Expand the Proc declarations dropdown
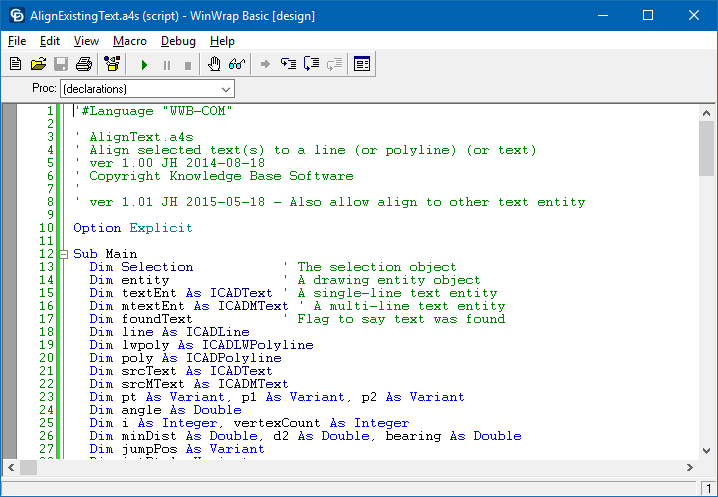 point(226,89)
